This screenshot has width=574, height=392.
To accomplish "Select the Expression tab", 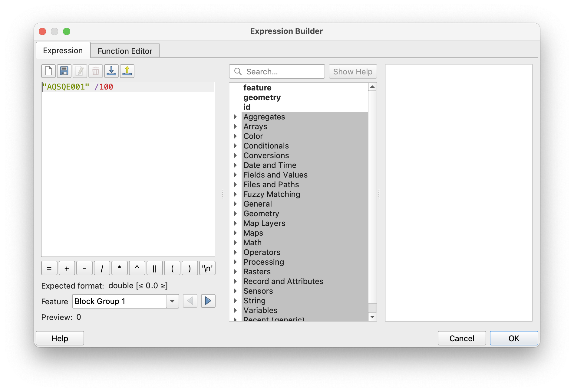I will point(63,50).
